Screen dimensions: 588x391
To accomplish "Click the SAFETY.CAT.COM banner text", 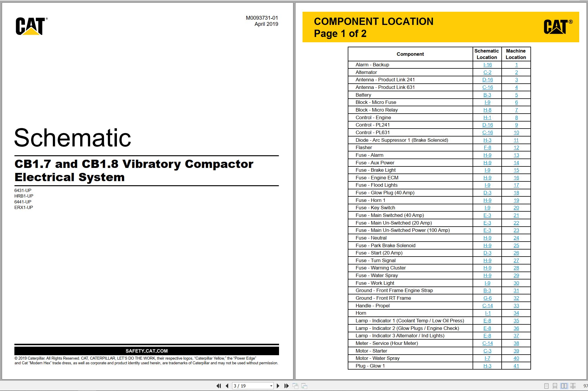I will point(147,351).
